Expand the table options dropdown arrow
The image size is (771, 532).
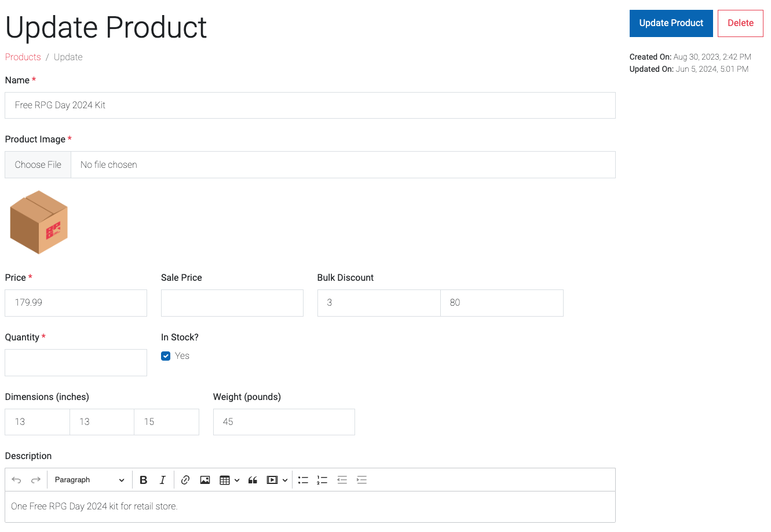pyautogui.click(x=237, y=480)
